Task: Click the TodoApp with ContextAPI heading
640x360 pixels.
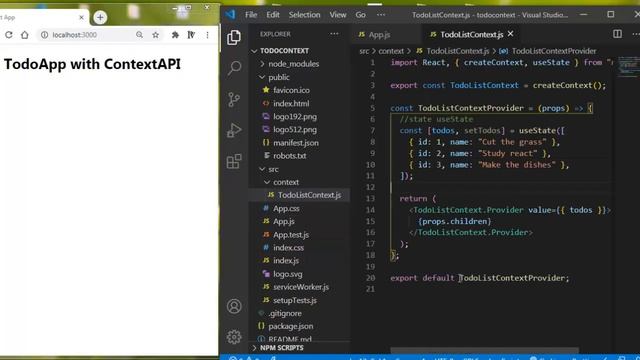Action: 92,64
